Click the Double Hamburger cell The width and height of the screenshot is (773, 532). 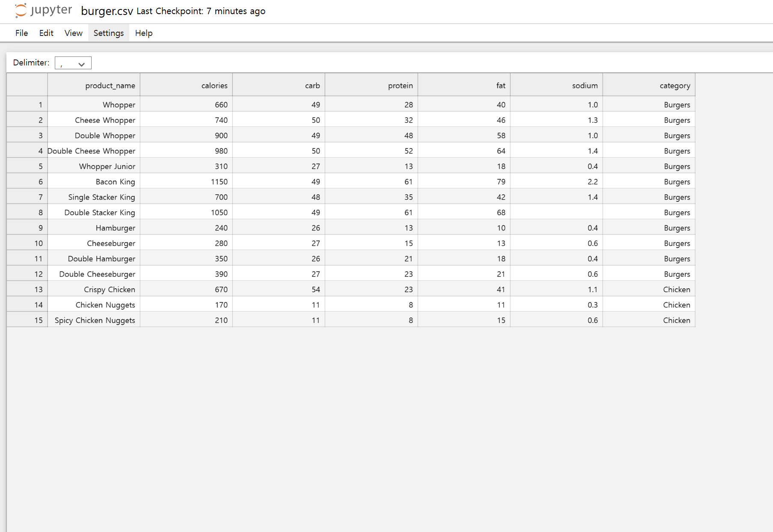pos(94,258)
